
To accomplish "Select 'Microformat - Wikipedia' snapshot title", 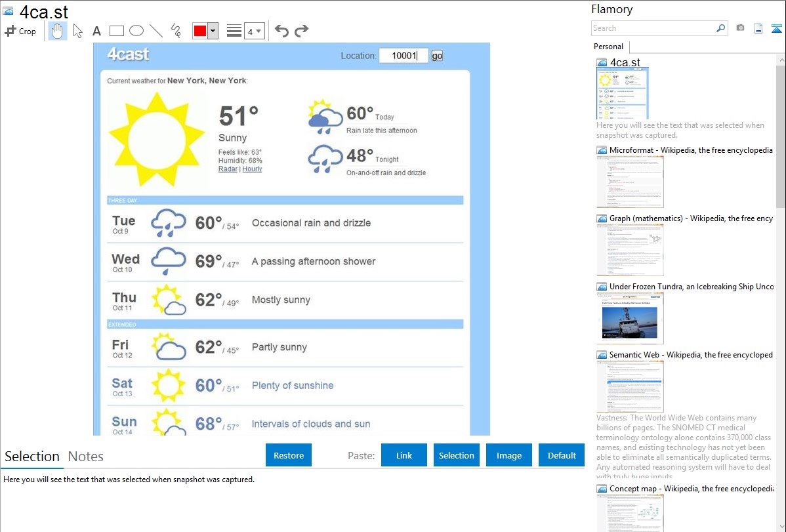I will [x=691, y=150].
